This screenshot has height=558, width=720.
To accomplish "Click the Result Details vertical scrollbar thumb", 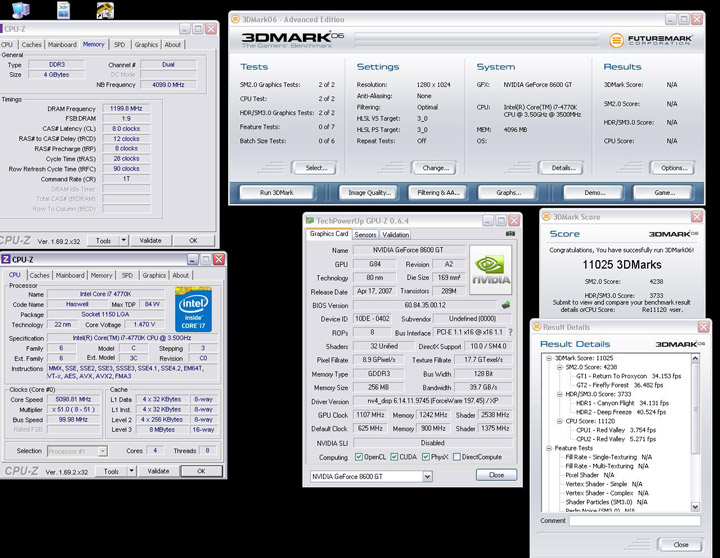I will click(695, 408).
